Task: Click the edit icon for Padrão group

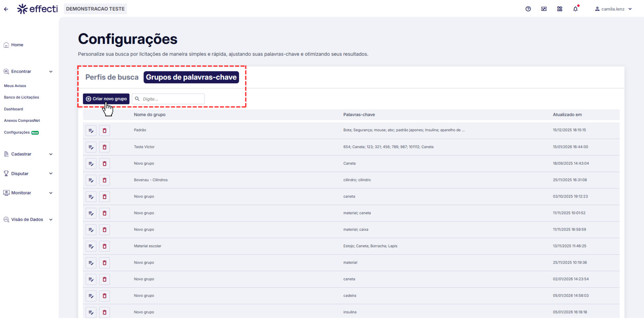Action: coord(91,131)
